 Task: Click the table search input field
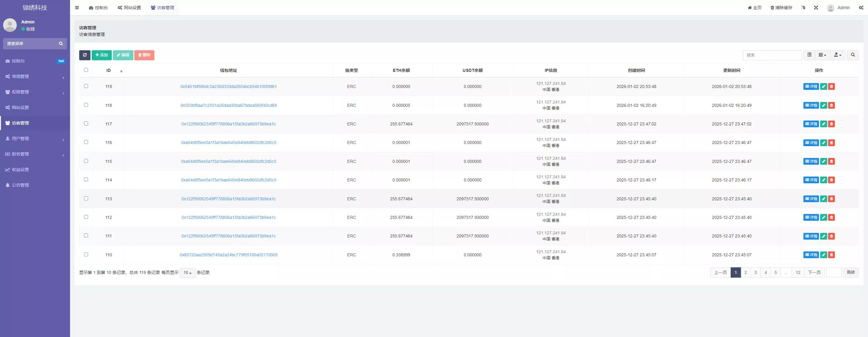(772, 55)
